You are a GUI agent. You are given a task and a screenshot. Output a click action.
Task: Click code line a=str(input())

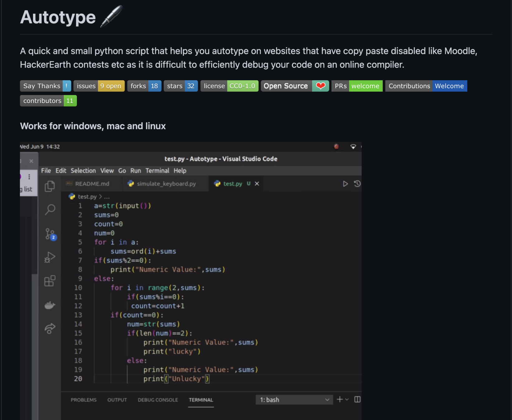point(123,206)
